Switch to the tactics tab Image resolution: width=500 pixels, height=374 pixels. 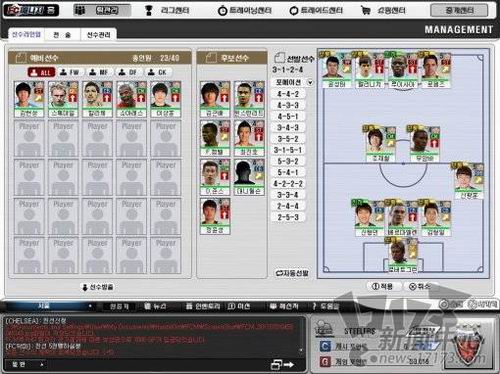coord(62,35)
